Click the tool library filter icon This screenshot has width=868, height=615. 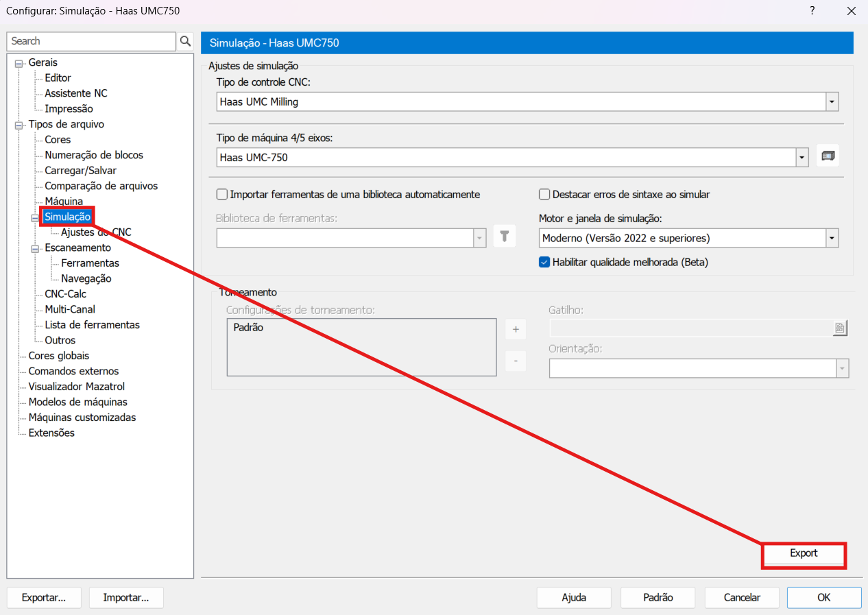504,237
